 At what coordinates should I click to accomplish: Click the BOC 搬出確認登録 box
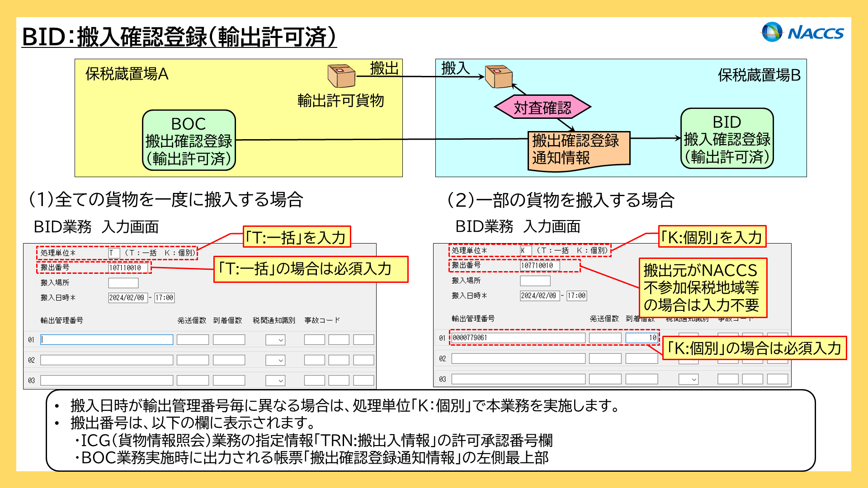click(189, 140)
